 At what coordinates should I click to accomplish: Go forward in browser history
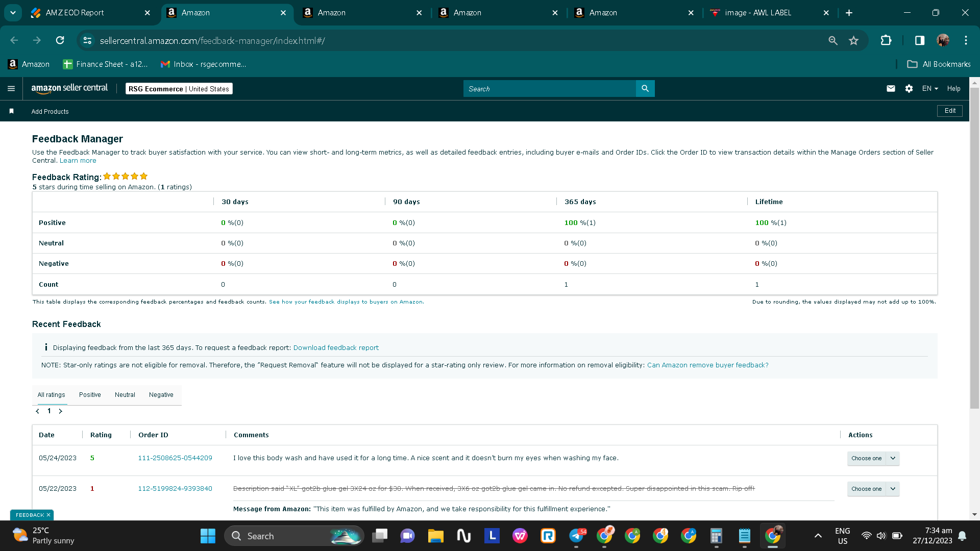(x=37, y=40)
